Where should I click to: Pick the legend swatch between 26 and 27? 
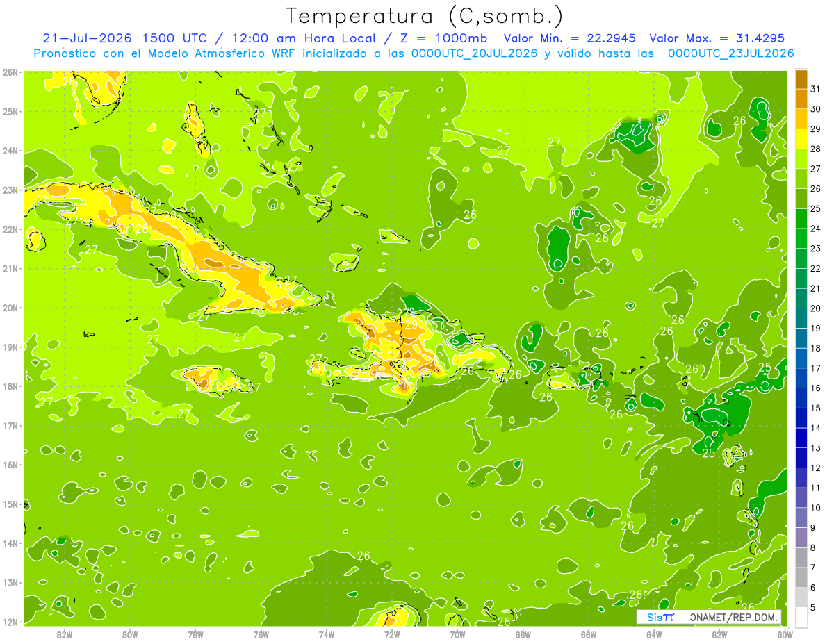(x=801, y=179)
